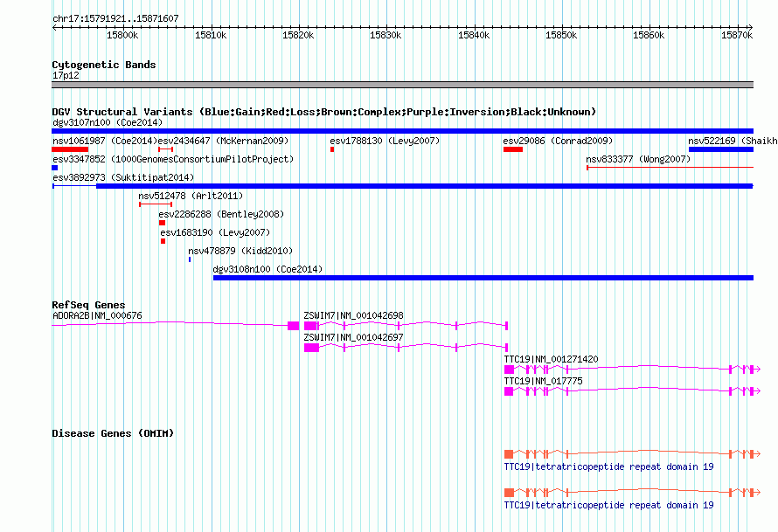
Task: Click esv1788130 (Levy2007) label
Action: [x=385, y=141]
